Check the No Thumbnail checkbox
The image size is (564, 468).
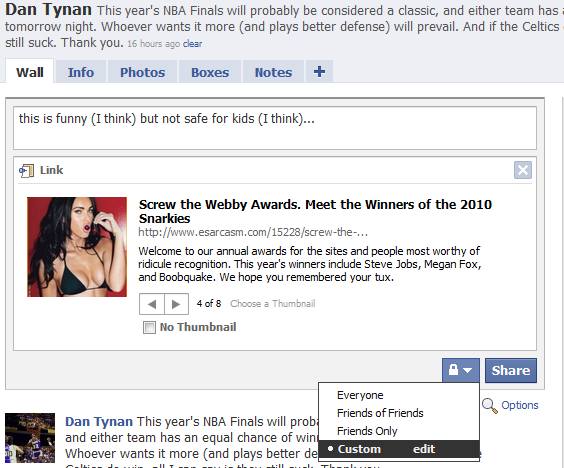[149, 327]
